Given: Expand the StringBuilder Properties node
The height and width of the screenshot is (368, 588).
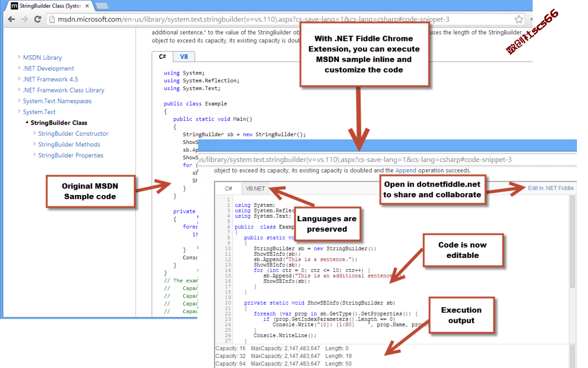Looking at the screenshot, I should coord(34,155).
